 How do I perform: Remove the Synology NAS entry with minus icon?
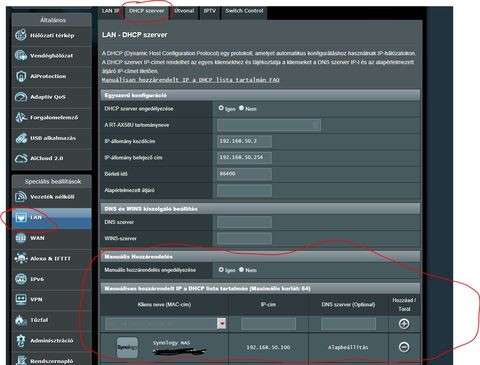point(404,347)
